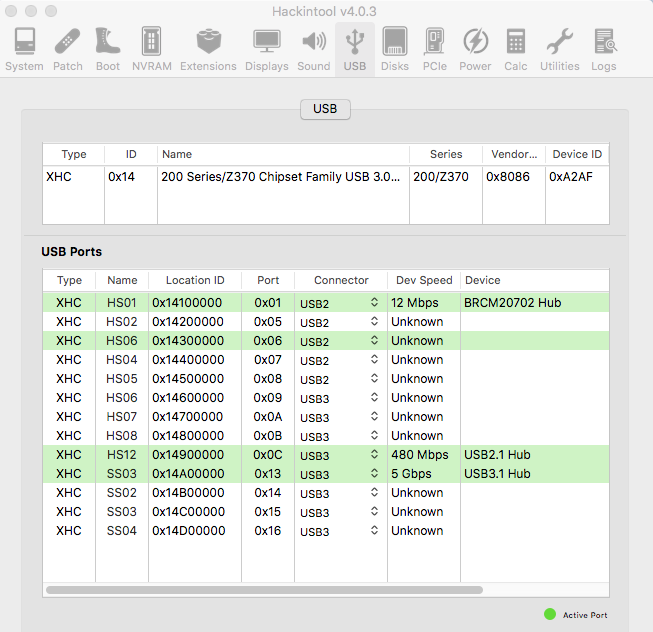Click the USB tab button
The image size is (653, 632).
tap(325, 109)
